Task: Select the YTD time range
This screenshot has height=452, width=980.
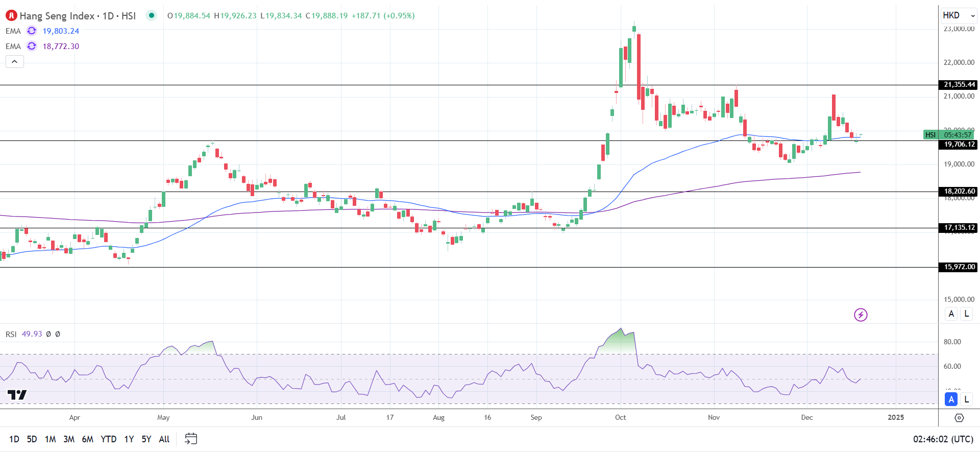Action: (x=108, y=439)
